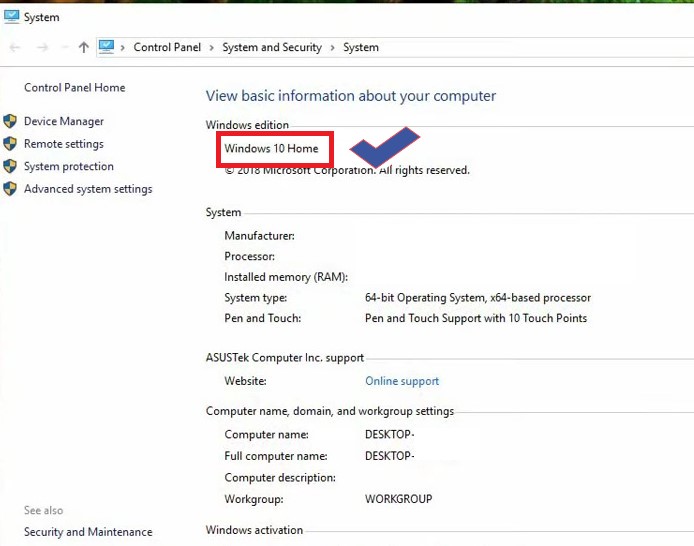Viewport: 694px width, 546px height.
Task: Click View basic information heading
Action: 351,96
